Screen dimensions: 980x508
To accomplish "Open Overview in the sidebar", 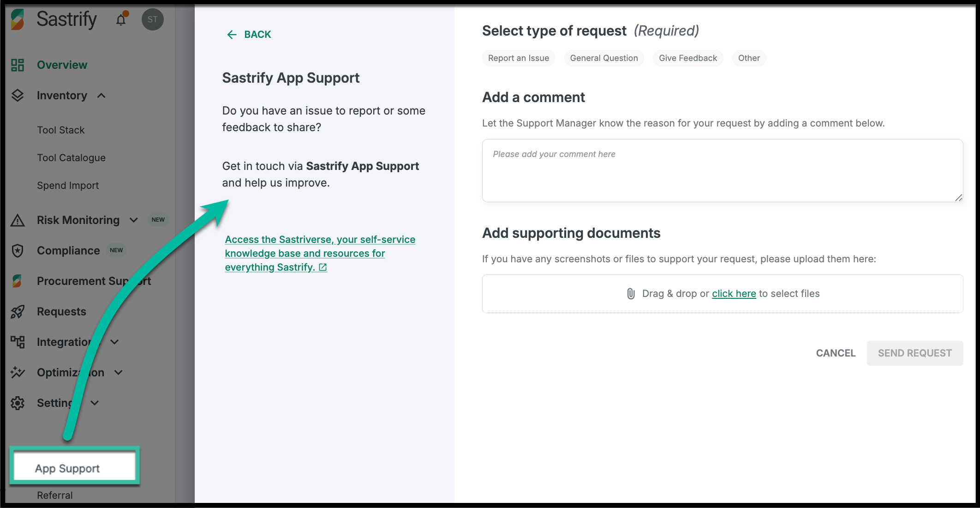I will click(62, 65).
